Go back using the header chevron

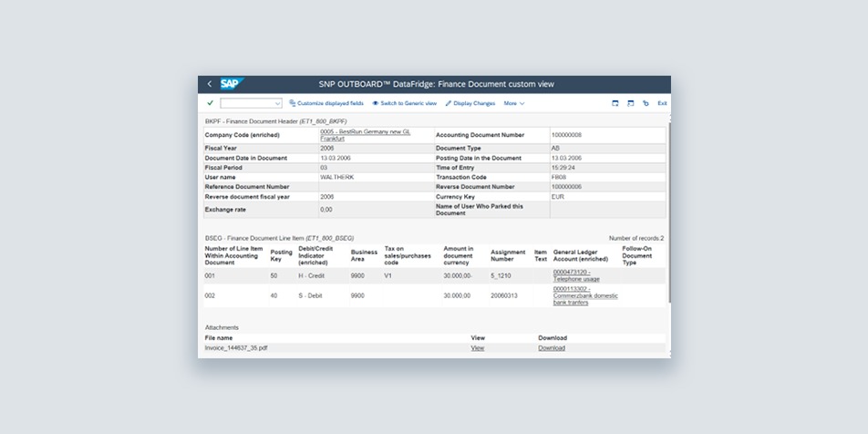210,84
